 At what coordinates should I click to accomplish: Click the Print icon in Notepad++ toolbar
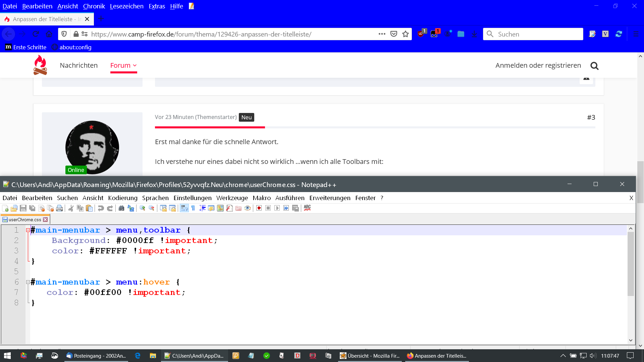point(59,208)
